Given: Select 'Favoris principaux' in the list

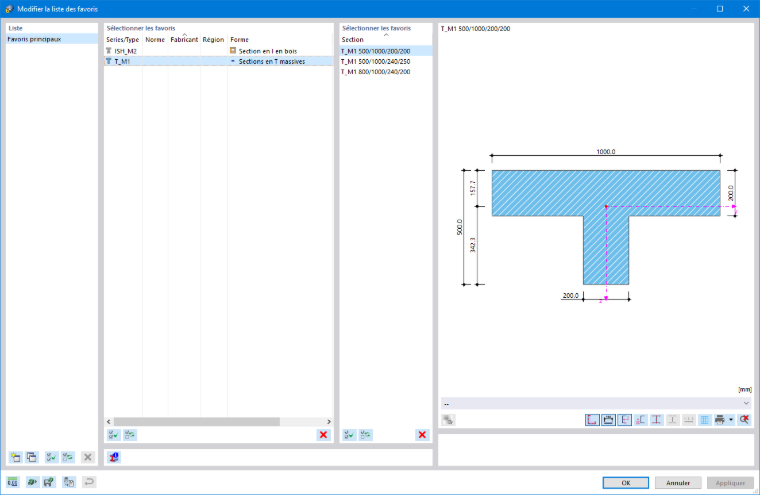Looking at the screenshot, I should [x=52, y=39].
